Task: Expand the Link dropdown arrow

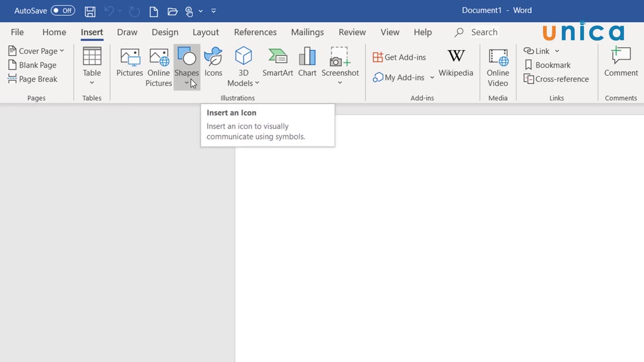Action: [557, 51]
